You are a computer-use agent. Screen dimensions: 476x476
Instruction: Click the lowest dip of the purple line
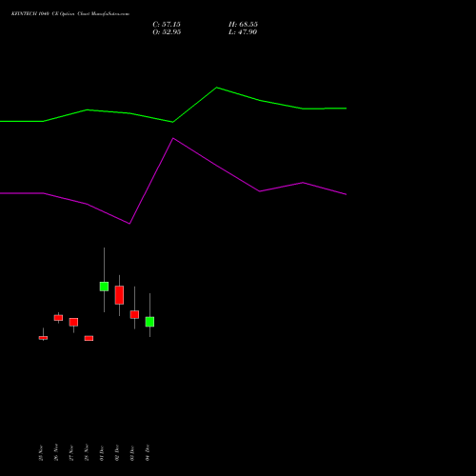(x=129, y=224)
